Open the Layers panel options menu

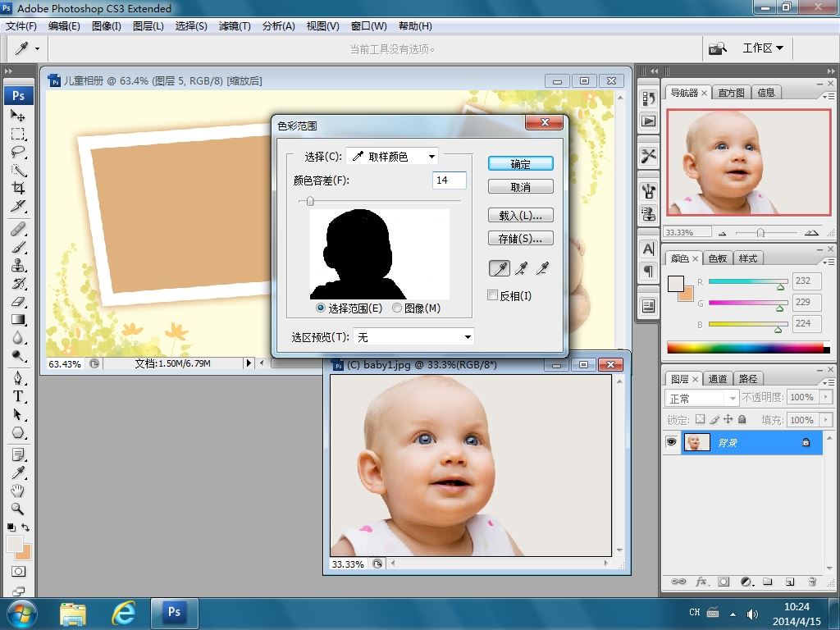point(829,382)
